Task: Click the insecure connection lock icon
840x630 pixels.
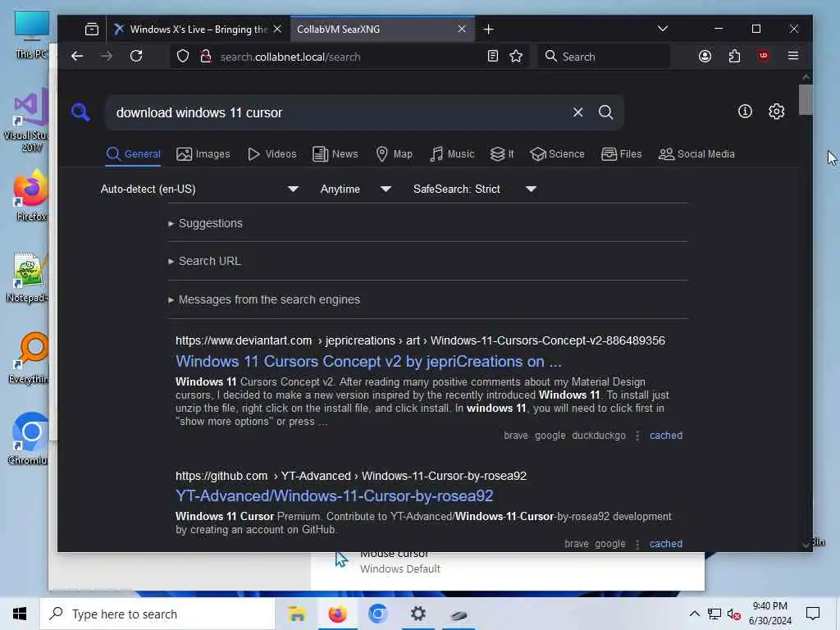Action: pos(206,57)
